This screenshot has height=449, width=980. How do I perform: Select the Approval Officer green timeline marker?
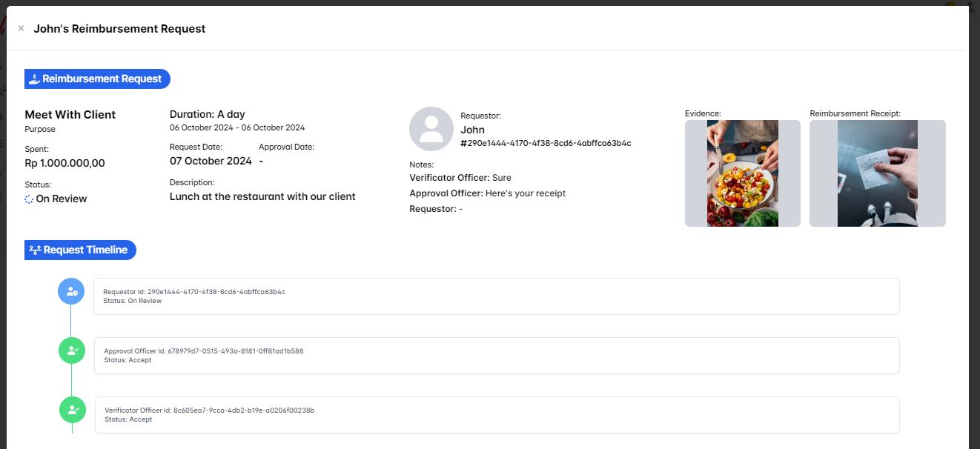tap(72, 350)
